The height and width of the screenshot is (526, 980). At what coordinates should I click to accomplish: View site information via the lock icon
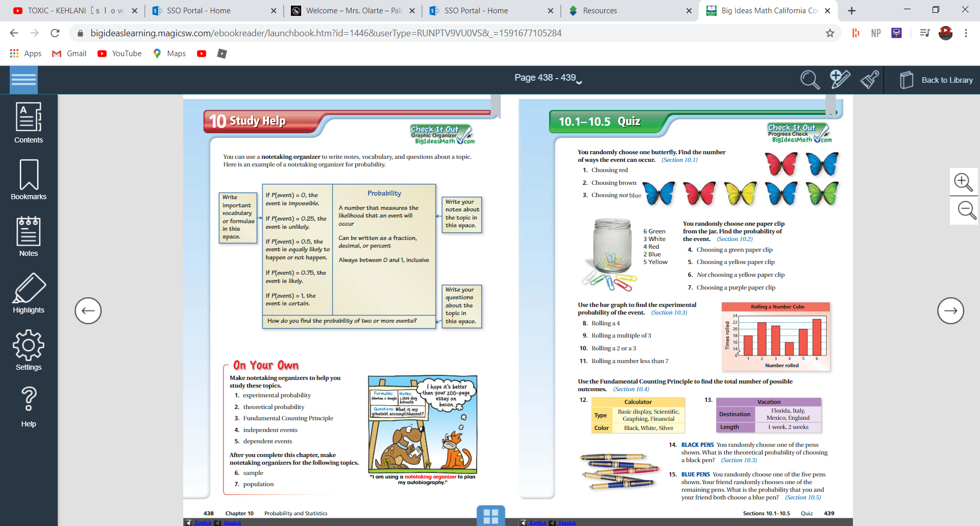[x=80, y=33]
